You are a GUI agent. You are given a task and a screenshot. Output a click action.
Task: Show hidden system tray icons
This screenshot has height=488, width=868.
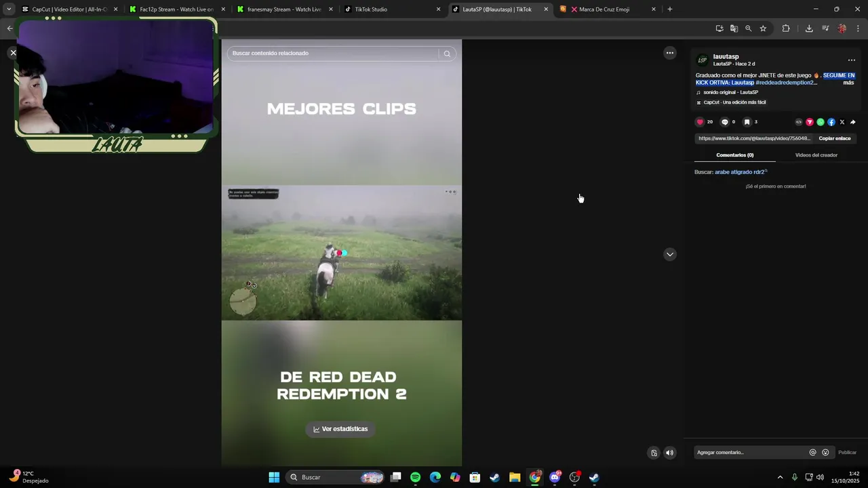[780, 477]
